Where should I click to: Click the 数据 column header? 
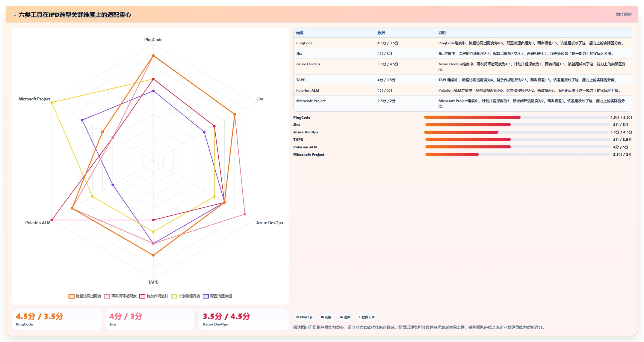pyautogui.click(x=381, y=33)
